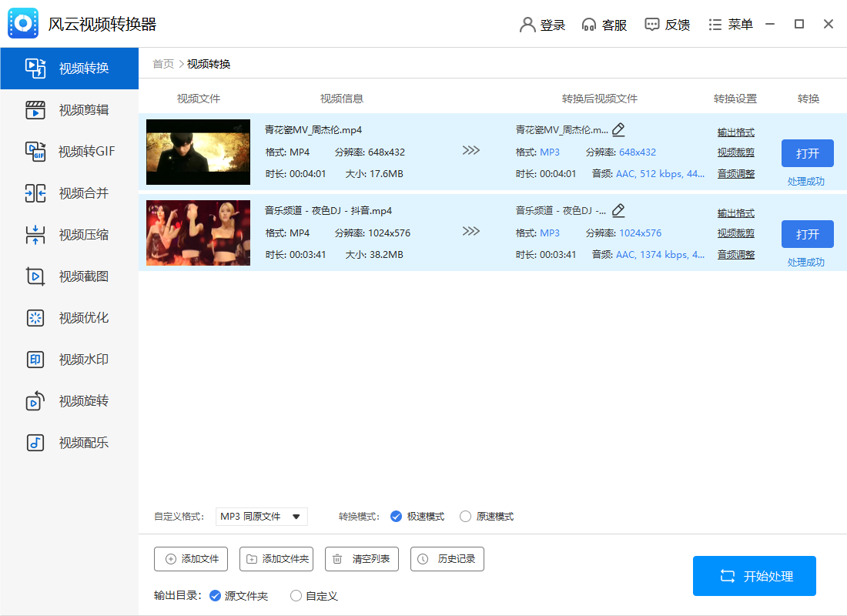Go back to 首页 via breadcrumb

(x=162, y=64)
